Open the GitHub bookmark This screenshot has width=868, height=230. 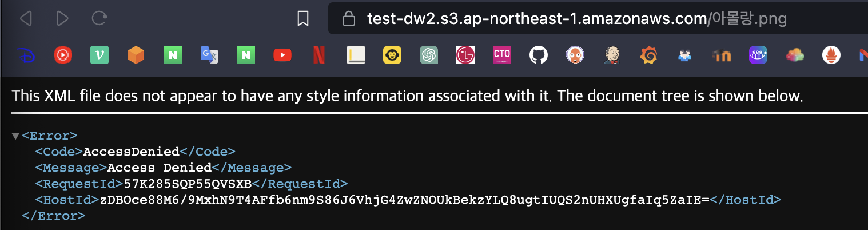click(538, 55)
